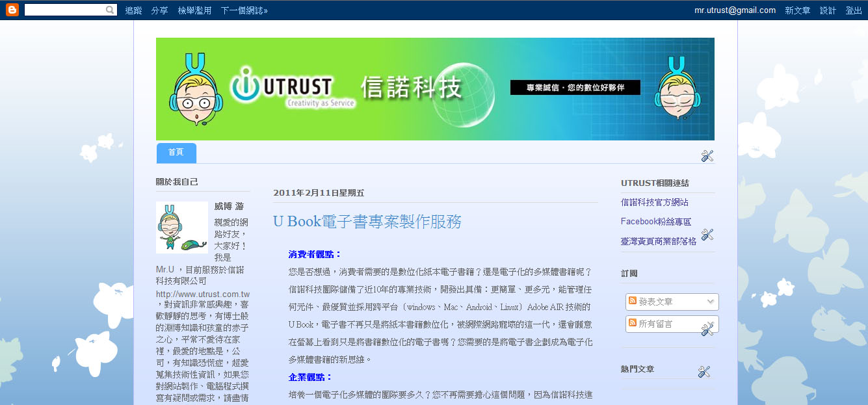Click the 熱門文章 section heading
The width and height of the screenshot is (868, 405).
(x=638, y=369)
